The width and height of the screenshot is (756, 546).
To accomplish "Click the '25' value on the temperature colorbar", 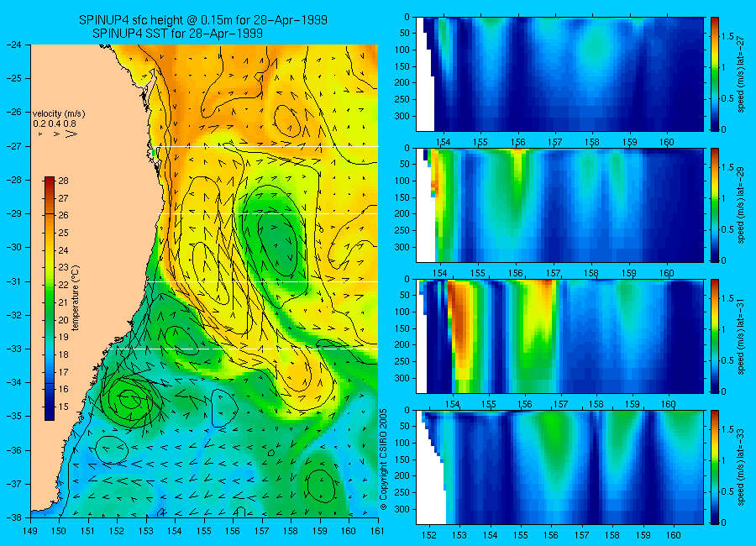I will [x=63, y=233].
